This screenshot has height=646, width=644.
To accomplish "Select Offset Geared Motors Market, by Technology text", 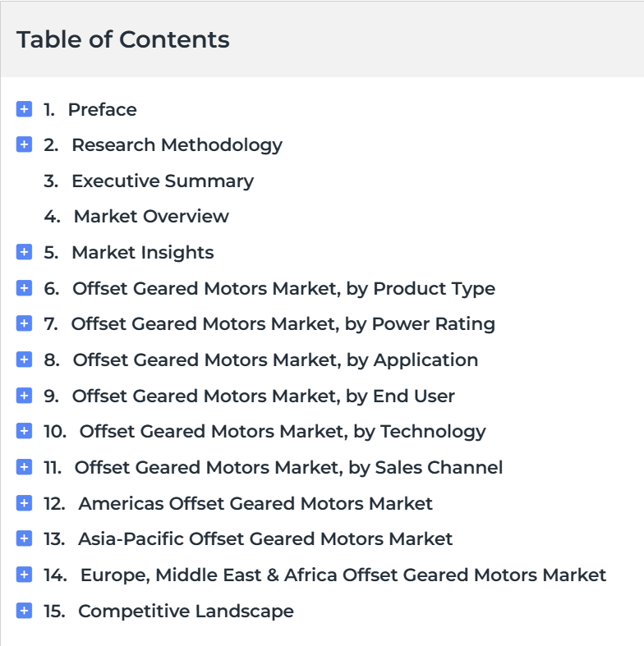I will 283,432.
